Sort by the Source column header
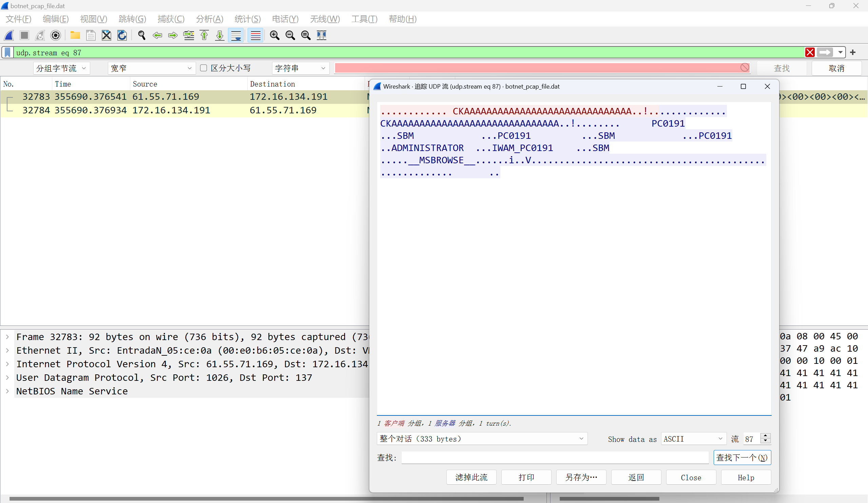This screenshot has width=868, height=503. pos(188,84)
